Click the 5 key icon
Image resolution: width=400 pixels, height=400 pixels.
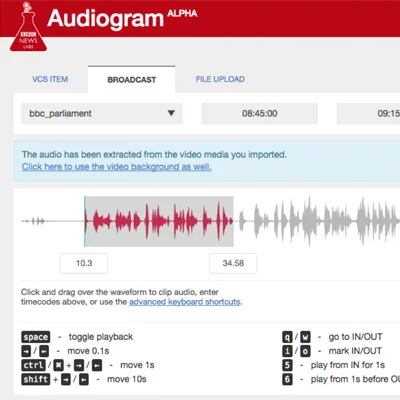pyautogui.click(x=287, y=365)
